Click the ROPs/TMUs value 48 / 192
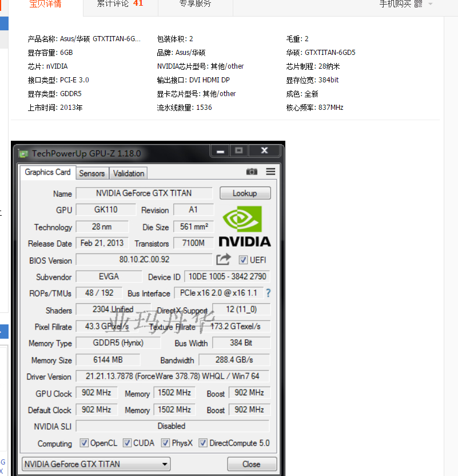Image resolution: width=458 pixels, height=476 pixels. [x=99, y=293]
